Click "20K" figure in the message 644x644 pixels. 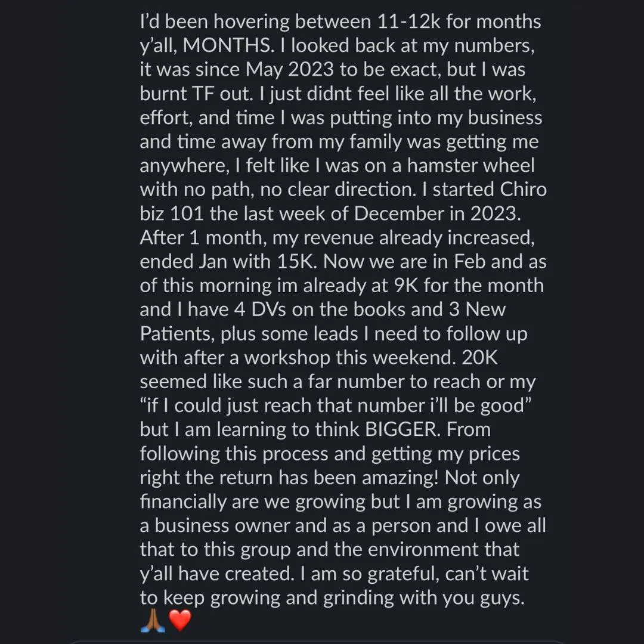[479, 358]
